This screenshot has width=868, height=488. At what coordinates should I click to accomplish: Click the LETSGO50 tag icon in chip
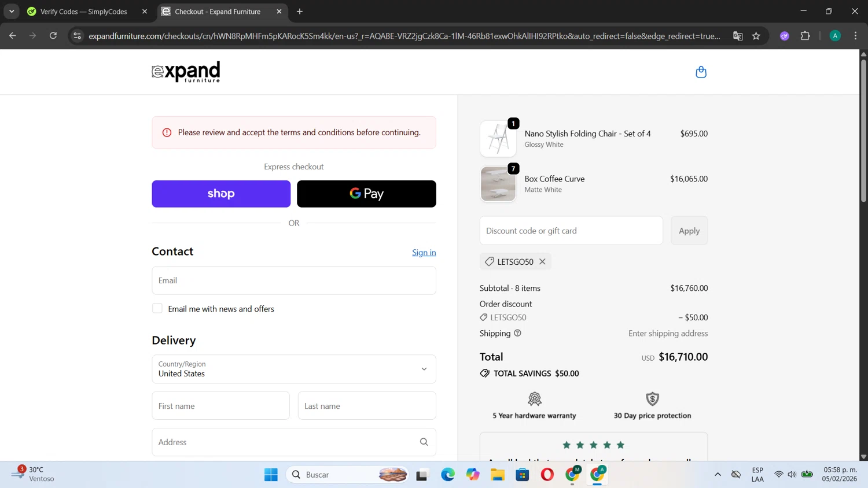click(490, 261)
